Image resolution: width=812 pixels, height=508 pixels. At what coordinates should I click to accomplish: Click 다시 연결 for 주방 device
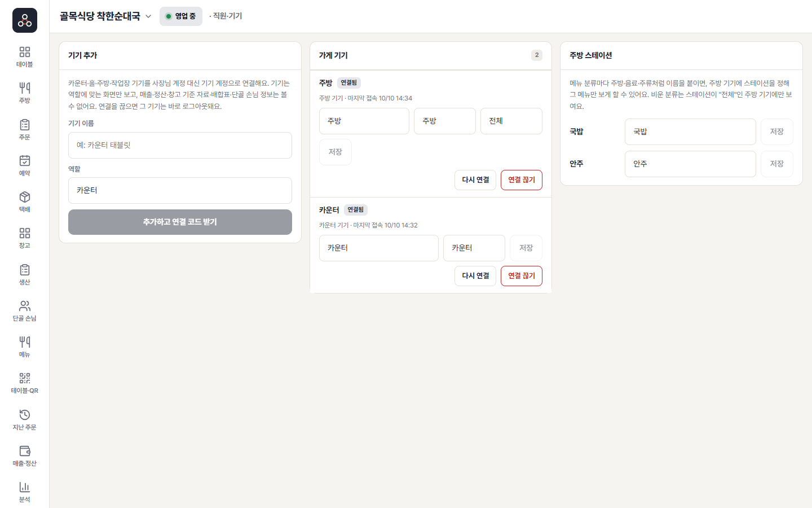point(475,180)
